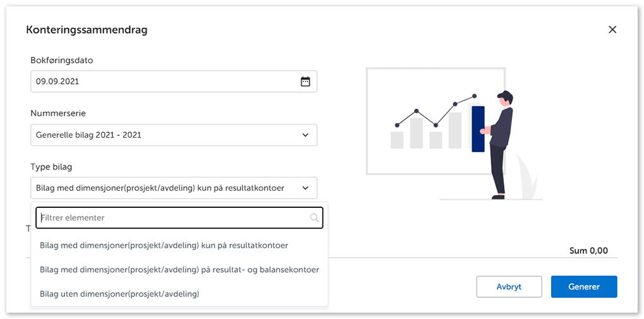Screen dimensions: 644x319
Task: Click the selected Type bilag value text
Action: point(160,188)
